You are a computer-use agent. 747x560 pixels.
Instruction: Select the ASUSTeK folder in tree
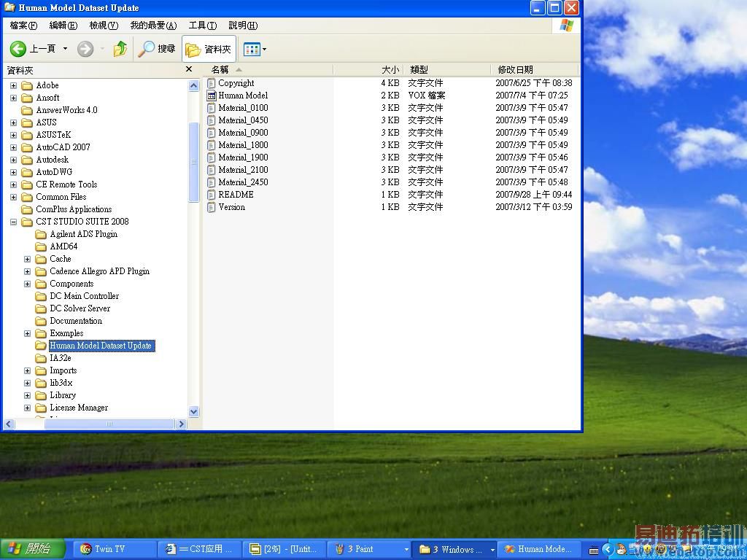coord(53,135)
